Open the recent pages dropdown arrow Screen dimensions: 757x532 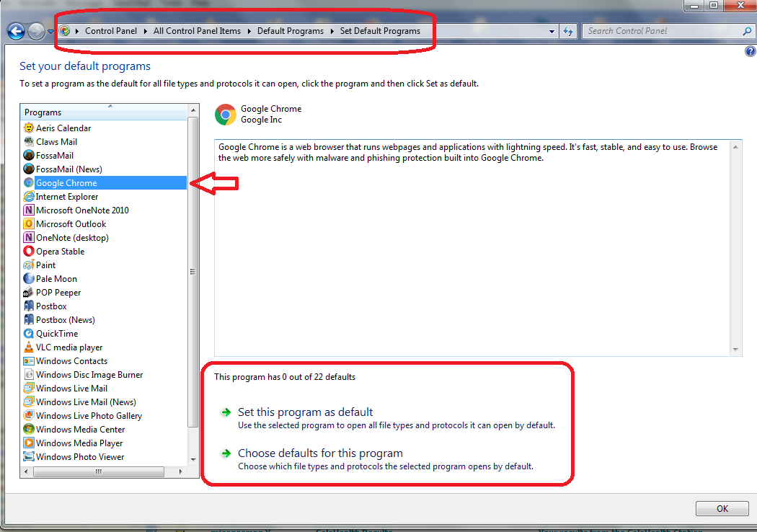click(x=50, y=32)
